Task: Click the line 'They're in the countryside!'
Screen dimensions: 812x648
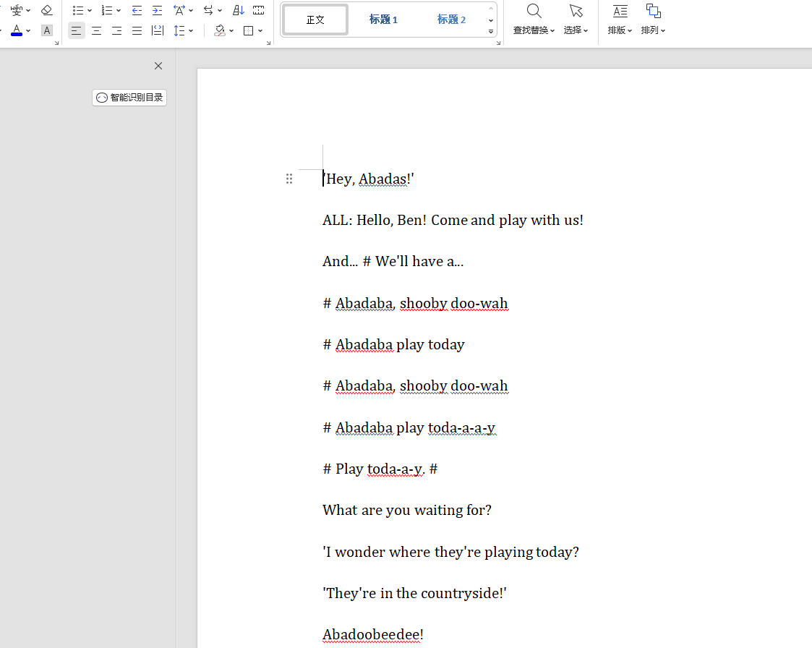Action: point(414,594)
